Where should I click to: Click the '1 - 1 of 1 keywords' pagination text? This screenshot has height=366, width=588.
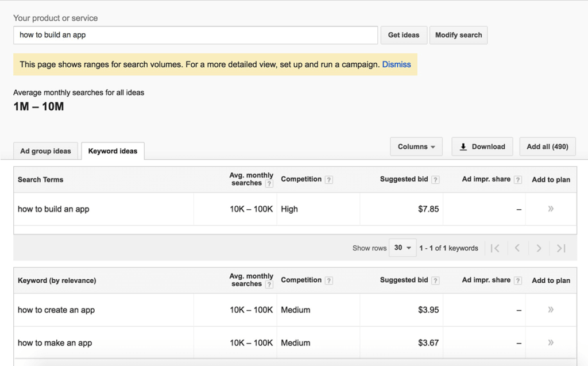448,248
